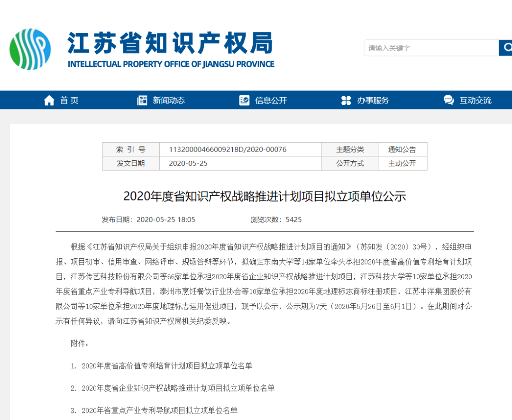Viewport: 512px width, 420px height.
Task: Click the 发布日期: 2020-05-25 18:05 text
Action: click(x=148, y=219)
